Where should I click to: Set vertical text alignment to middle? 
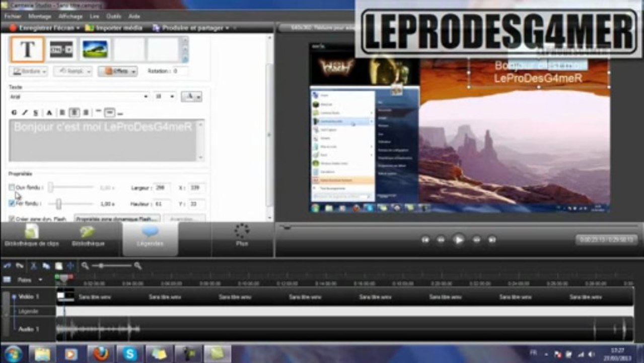point(109,112)
